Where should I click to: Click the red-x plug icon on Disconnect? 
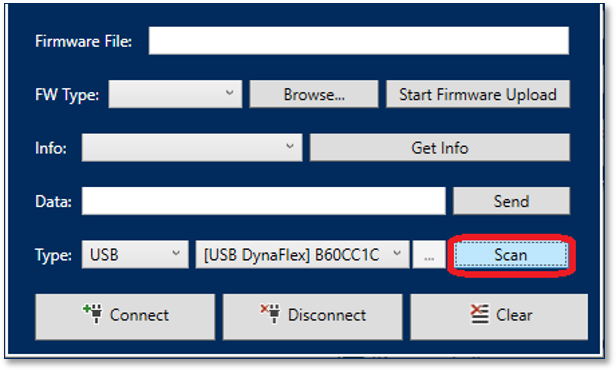tap(270, 313)
